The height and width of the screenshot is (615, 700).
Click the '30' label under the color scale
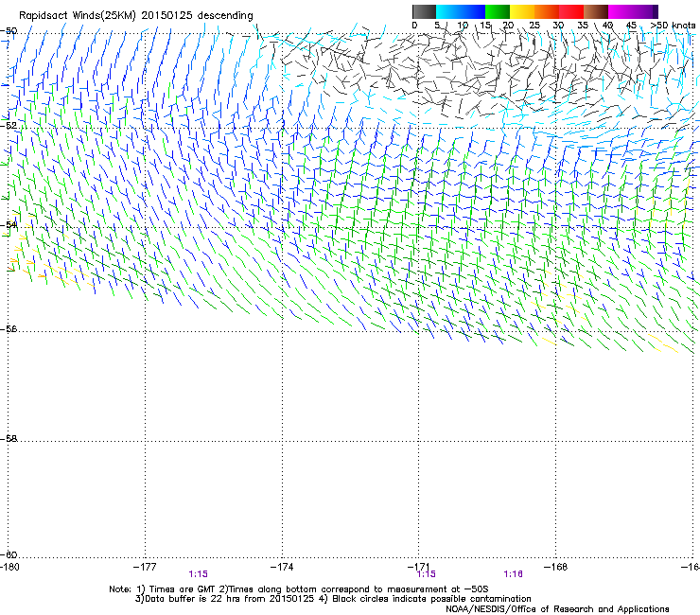[558, 26]
